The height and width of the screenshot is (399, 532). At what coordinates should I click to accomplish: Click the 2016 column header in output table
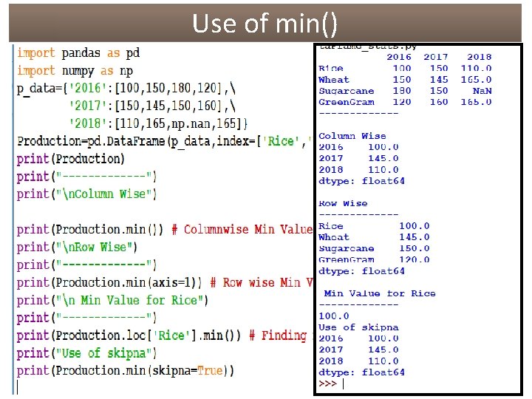[x=399, y=57]
